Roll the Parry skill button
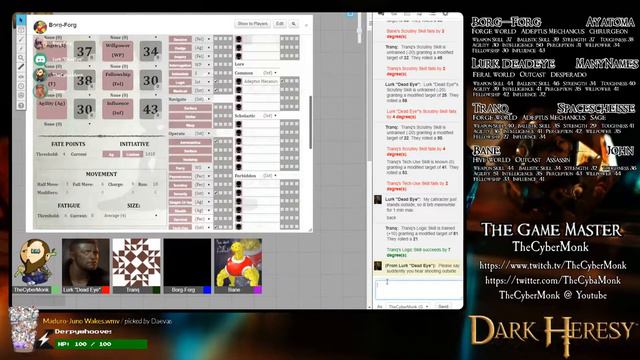 [180, 168]
